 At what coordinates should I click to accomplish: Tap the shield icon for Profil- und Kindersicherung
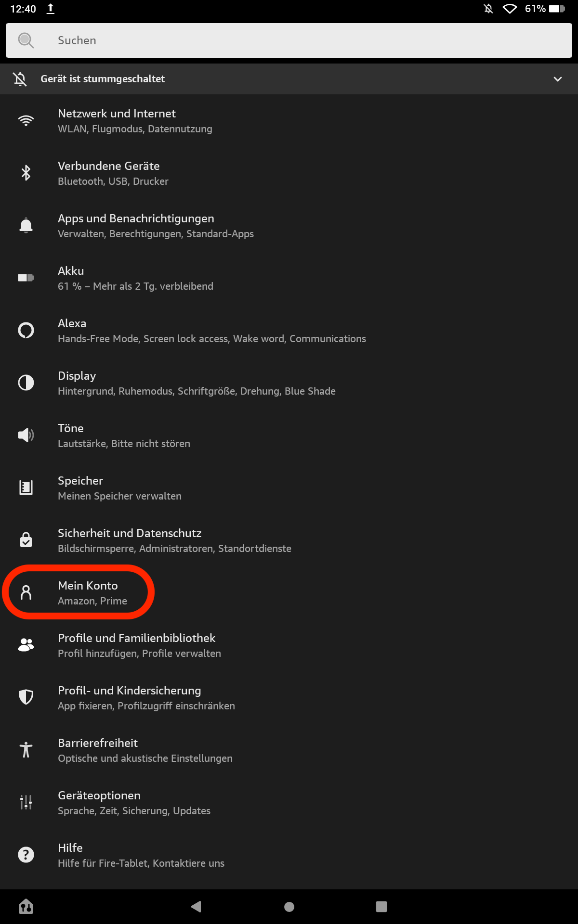point(26,697)
